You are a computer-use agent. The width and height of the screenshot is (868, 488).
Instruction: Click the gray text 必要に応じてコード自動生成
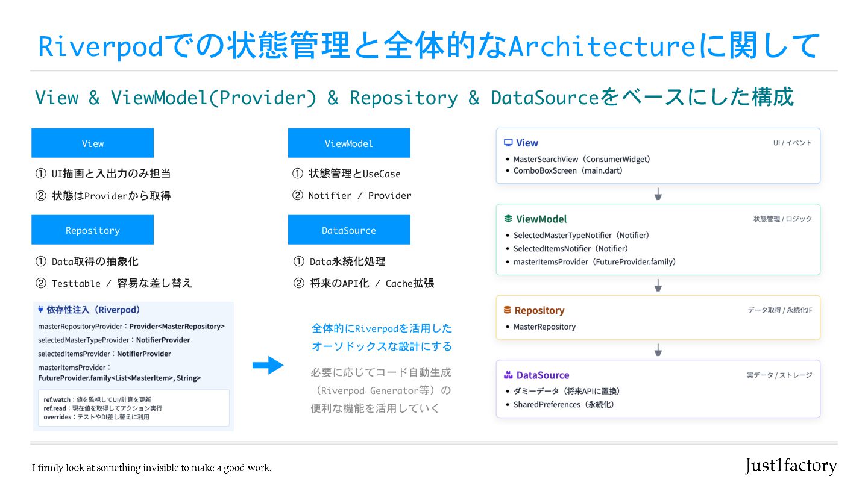(x=381, y=372)
